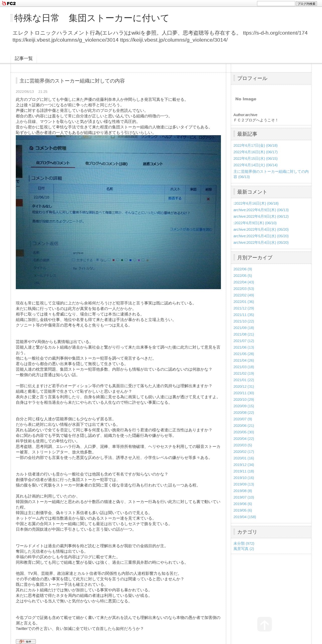Click the embedded comment management screenshot
This screenshot has height=644, width=322.
[x=118, y=212]
